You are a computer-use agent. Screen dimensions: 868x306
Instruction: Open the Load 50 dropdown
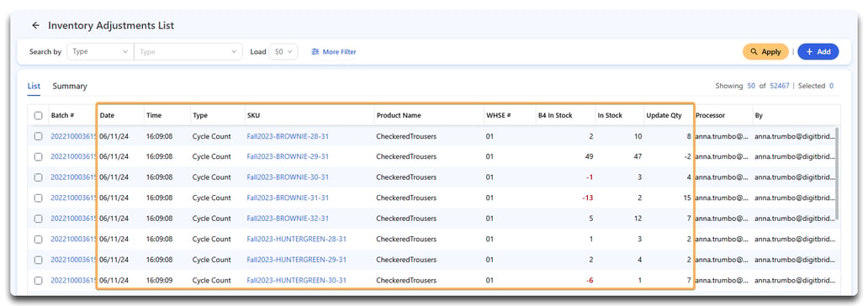[283, 51]
